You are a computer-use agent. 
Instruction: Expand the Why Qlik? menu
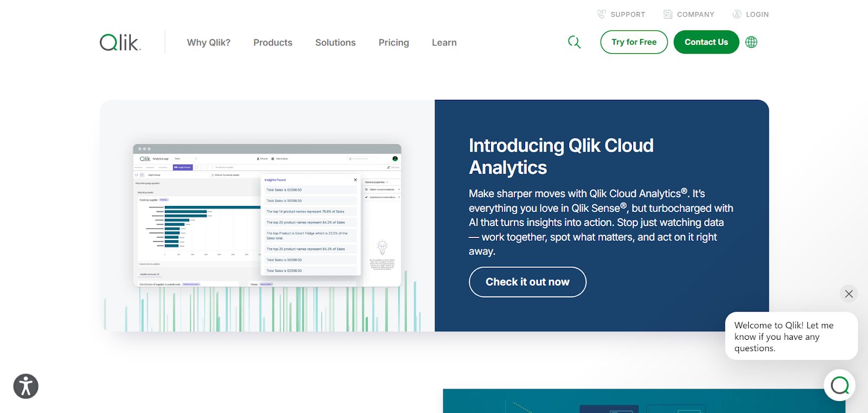[208, 42]
